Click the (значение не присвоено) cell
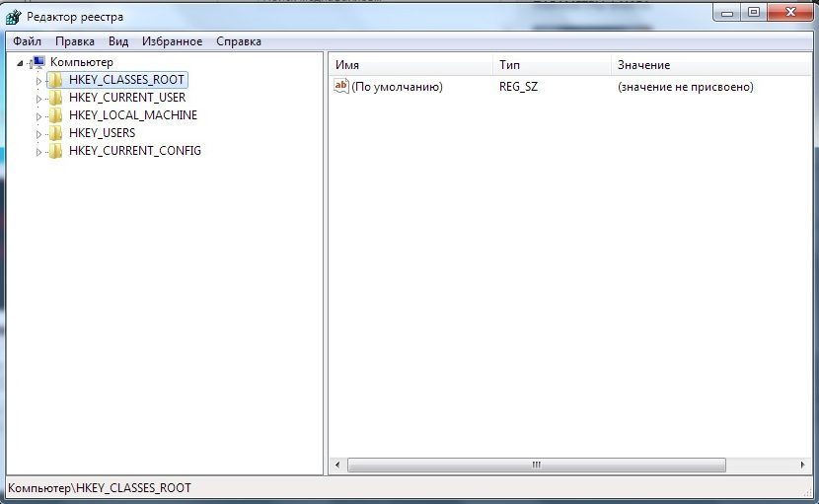Image resolution: width=819 pixels, height=504 pixels. point(685,87)
